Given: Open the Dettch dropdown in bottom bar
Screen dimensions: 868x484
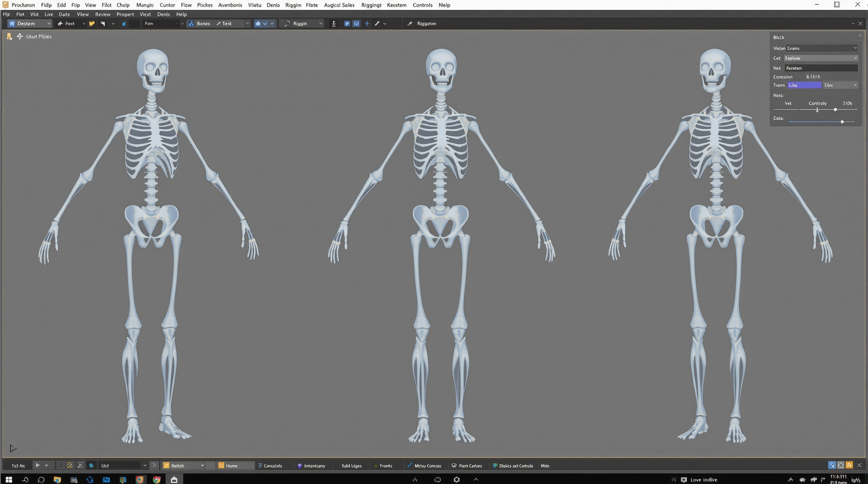Looking at the screenshot, I should click(202, 465).
